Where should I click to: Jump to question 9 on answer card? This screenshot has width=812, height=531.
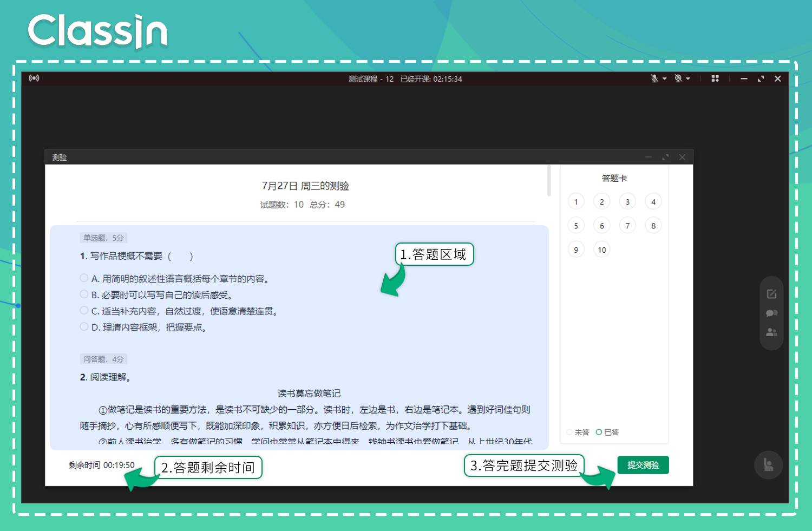[576, 250]
